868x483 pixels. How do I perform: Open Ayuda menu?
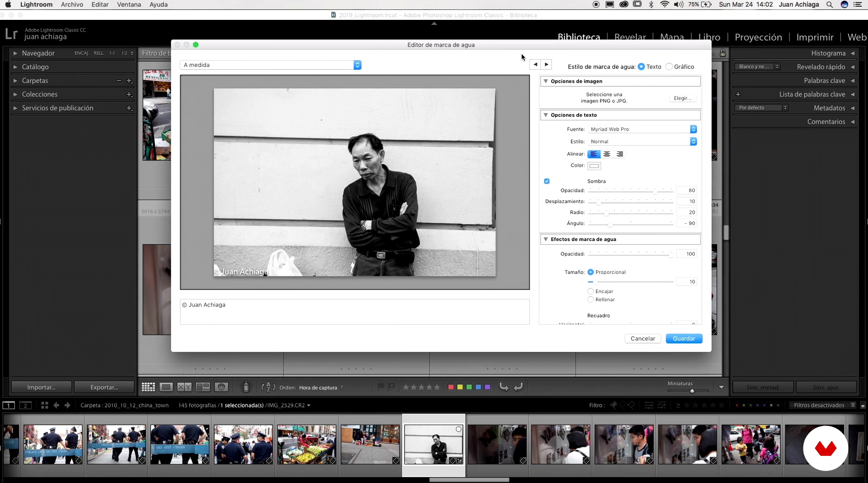(x=159, y=5)
